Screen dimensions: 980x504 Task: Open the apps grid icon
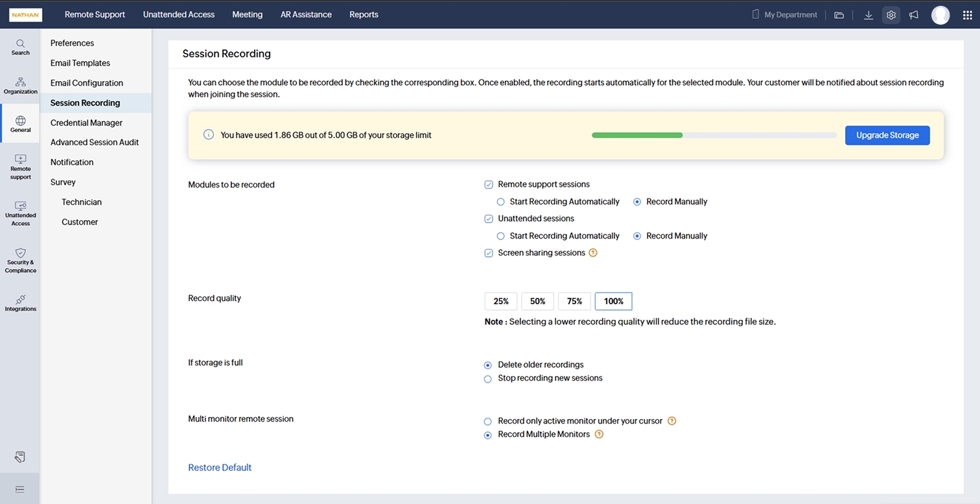(x=967, y=15)
